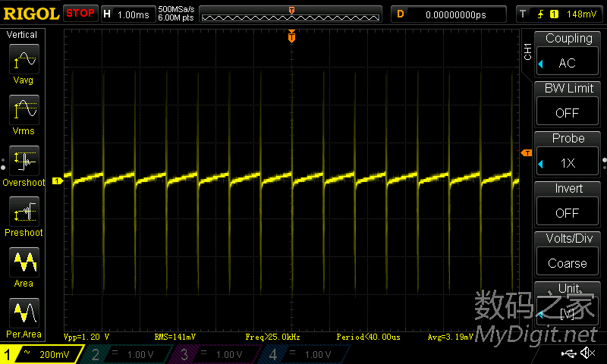Click the Avg=3.19mV measurement readout
This screenshot has height=364, width=607.
450,337
